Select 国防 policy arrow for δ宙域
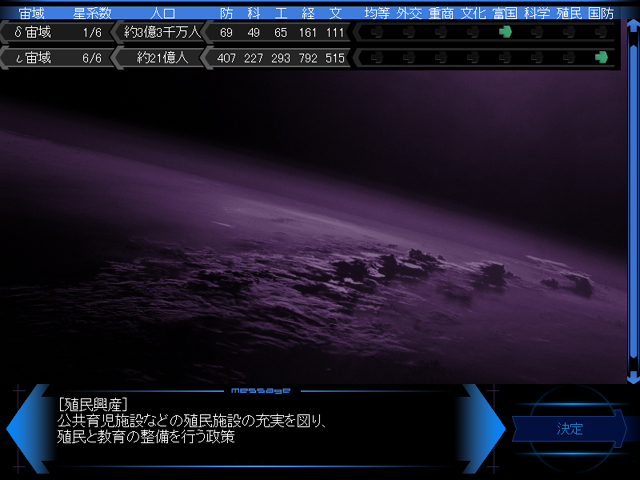The image size is (640, 480). point(601,32)
